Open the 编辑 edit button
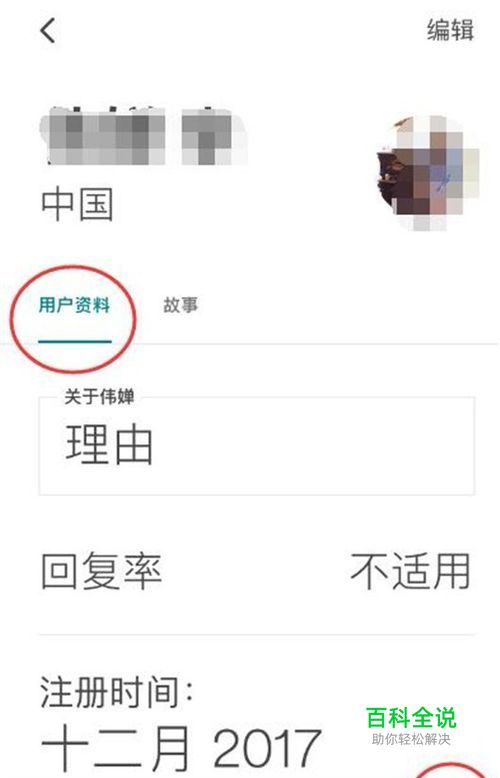Image resolution: width=500 pixels, height=778 pixels. click(450, 30)
